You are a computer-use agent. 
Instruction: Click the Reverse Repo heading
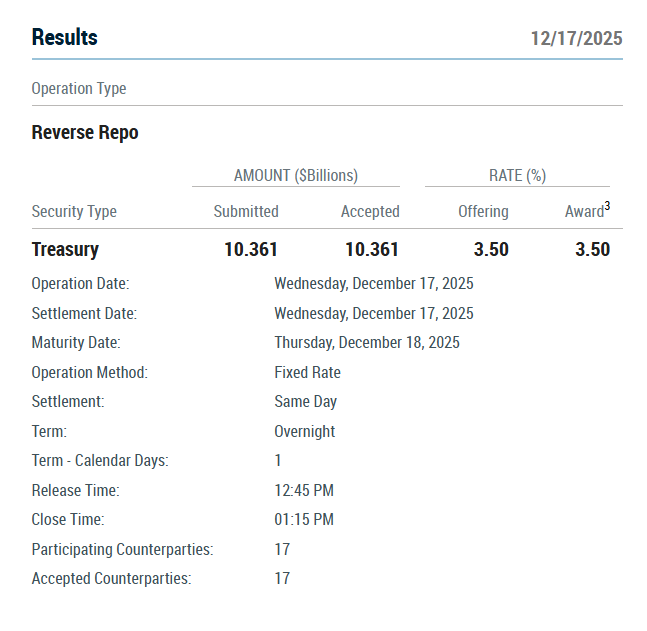[x=85, y=133]
